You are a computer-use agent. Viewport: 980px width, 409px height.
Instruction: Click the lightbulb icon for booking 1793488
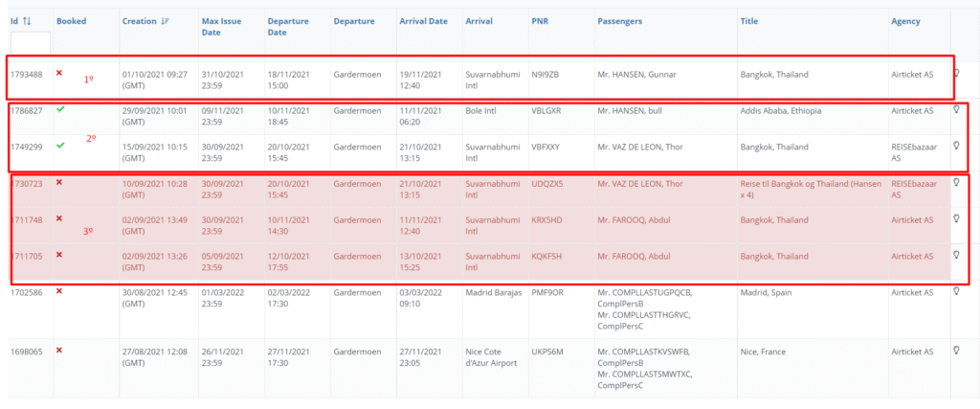click(956, 72)
